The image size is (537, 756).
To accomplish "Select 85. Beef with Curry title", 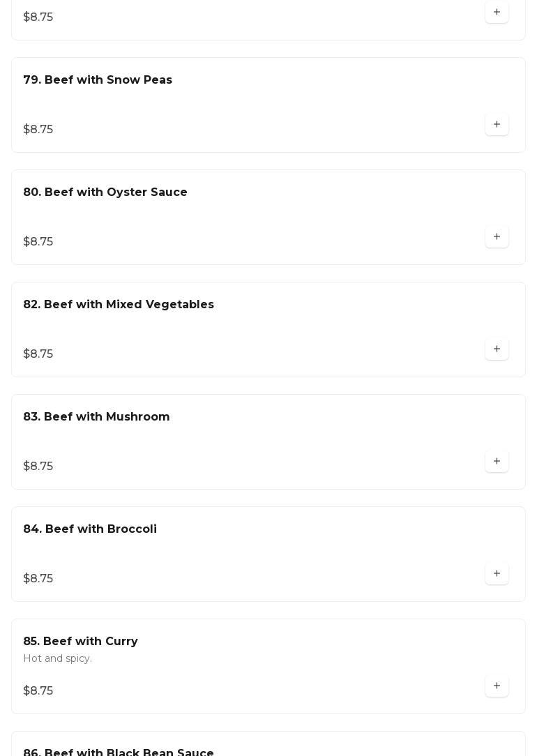I will coord(80,642).
